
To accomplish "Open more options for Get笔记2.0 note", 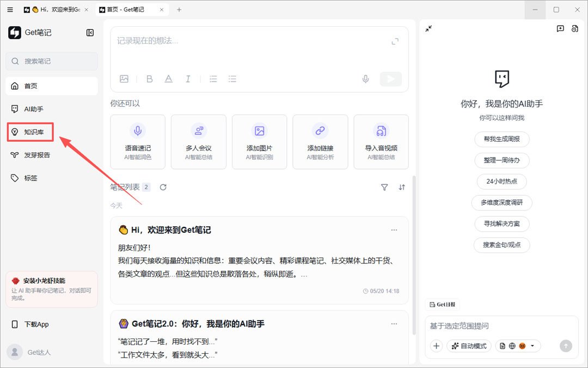I will (x=394, y=324).
